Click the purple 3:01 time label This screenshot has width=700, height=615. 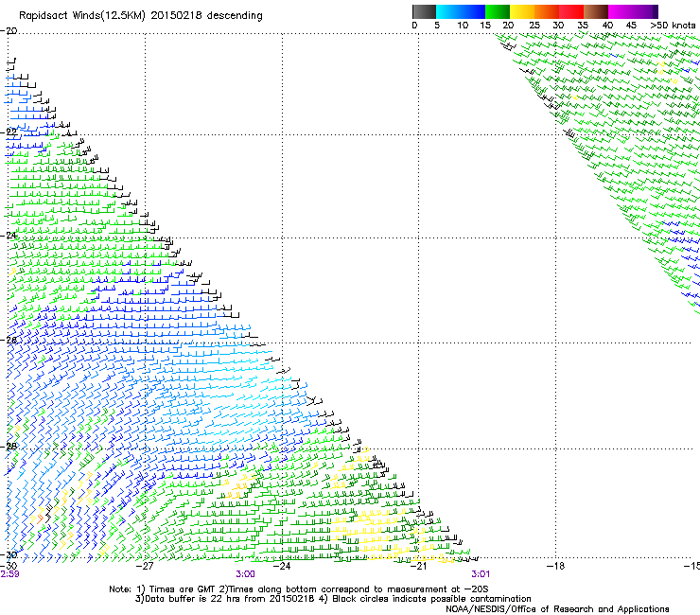481,574
